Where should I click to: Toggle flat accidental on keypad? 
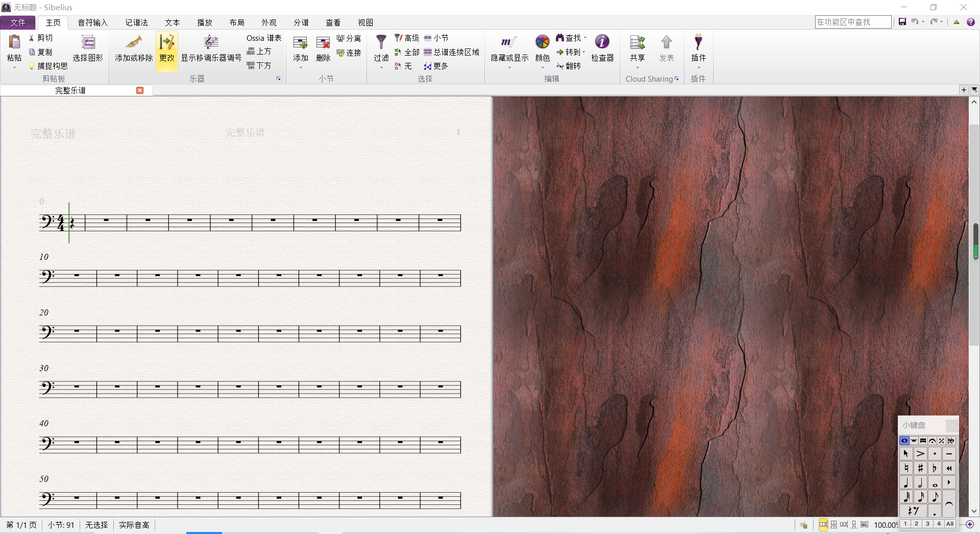(x=935, y=468)
